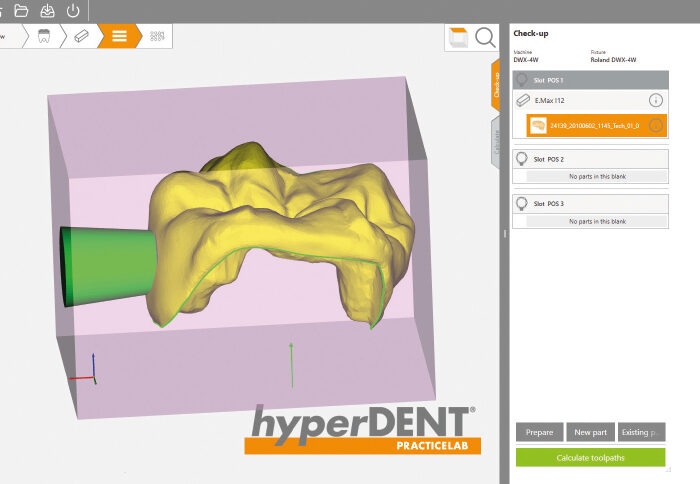Click 'No parts in this blank' under POS 3

597,221
